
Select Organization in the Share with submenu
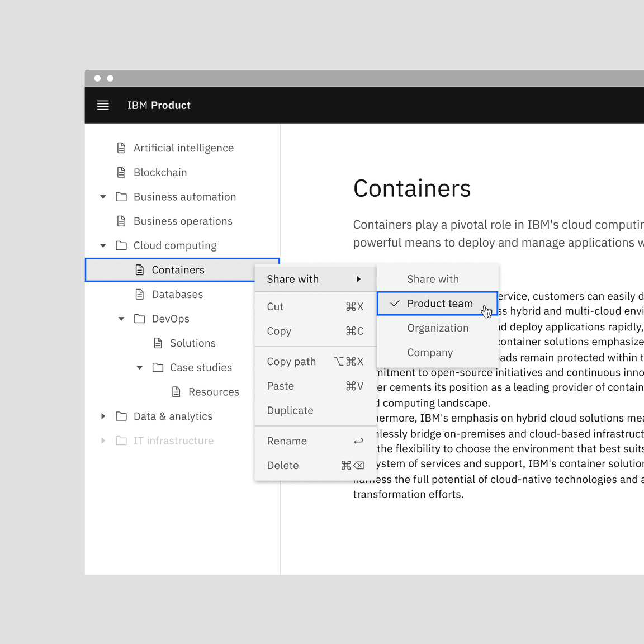[437, 328]
